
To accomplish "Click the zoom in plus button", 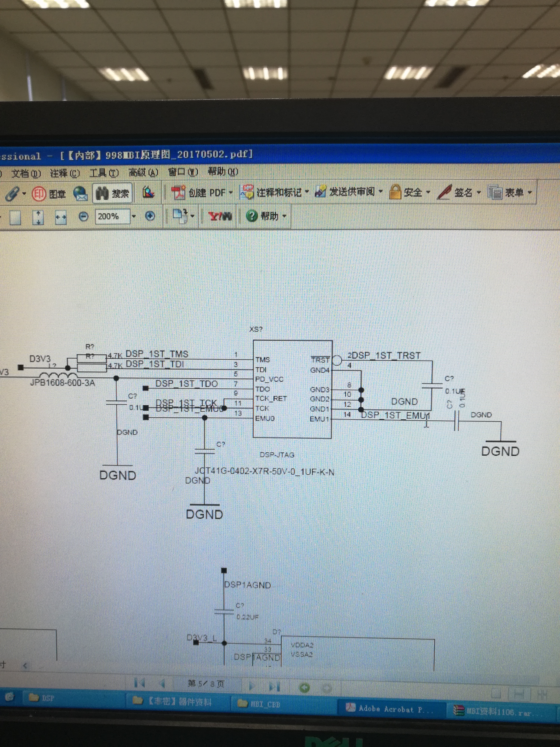I will pos(150,216).
